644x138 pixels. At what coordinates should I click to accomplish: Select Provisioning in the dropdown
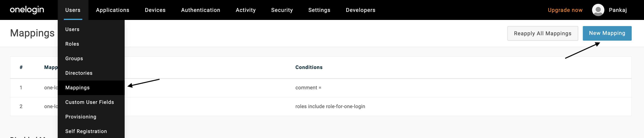[91, 117]
